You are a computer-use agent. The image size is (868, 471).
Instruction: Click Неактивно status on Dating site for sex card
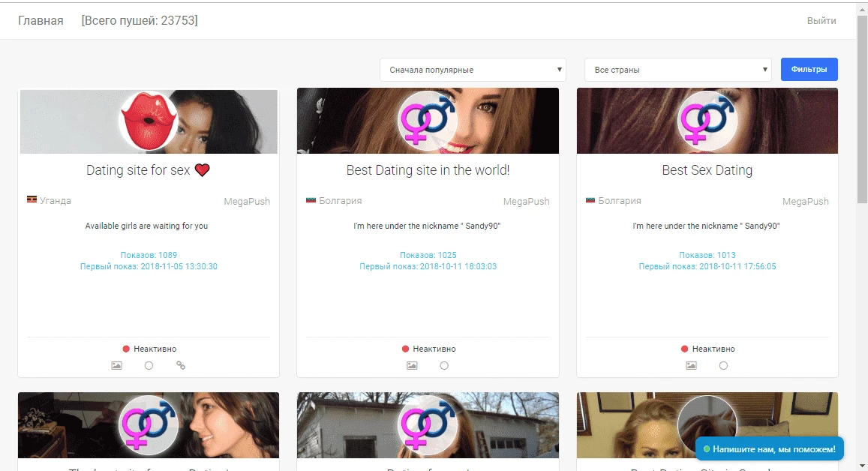pos(149,349)
